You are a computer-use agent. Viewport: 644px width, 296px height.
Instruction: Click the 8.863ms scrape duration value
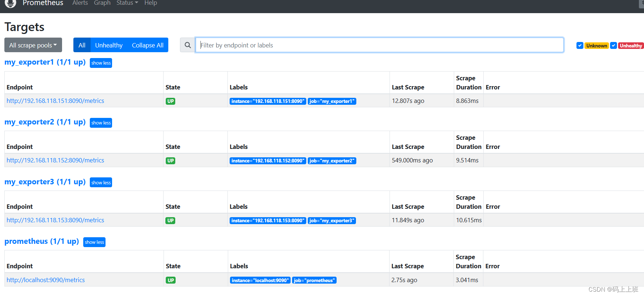(x=467, y=101)
